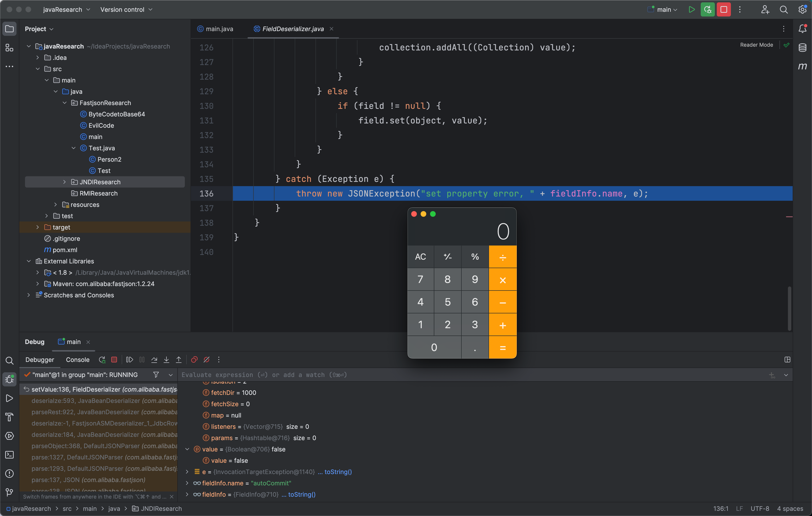Viewport: 812px width, 516px height.
Task: Click the Step Into icon
Action: coord(166,360)
